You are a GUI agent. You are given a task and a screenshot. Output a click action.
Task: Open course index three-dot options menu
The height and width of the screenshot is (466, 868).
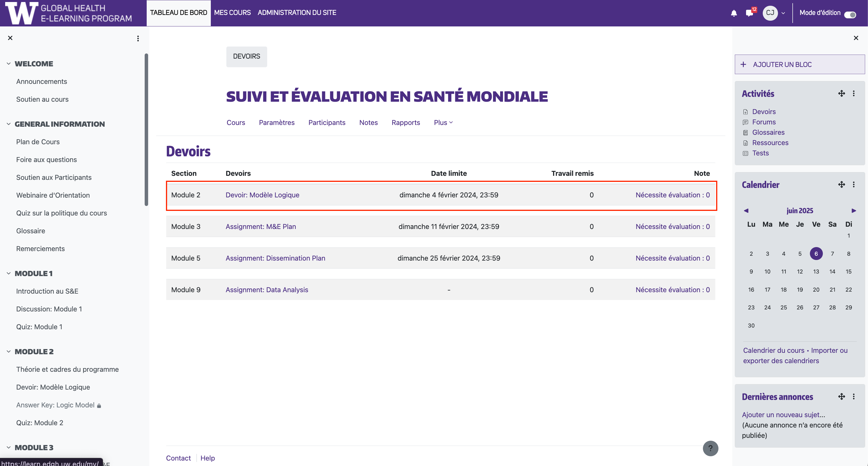(x=138, y=38)
